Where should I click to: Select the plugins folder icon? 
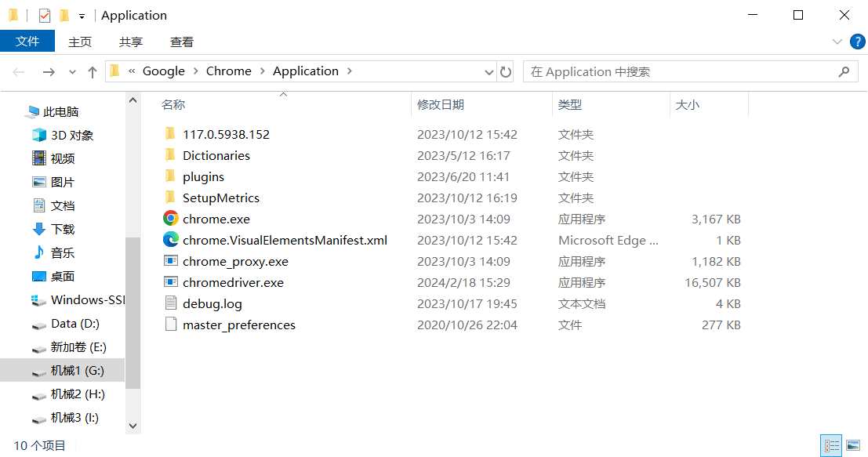[x=170, y=176]
